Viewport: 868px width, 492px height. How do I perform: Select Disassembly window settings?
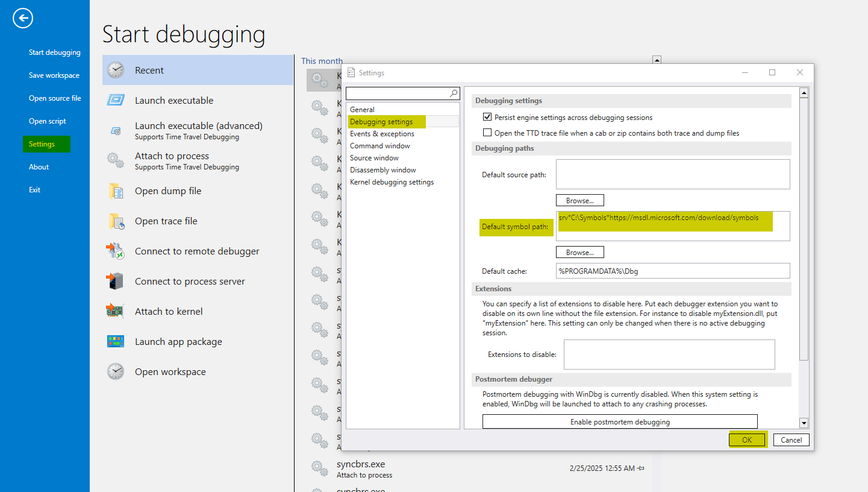click(403, 170)
